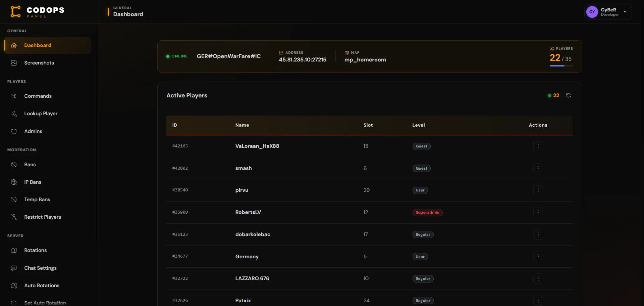644x306 pixels.
Task: Expand the CyBeR user dropdown chevron
Action: [625, 12]
